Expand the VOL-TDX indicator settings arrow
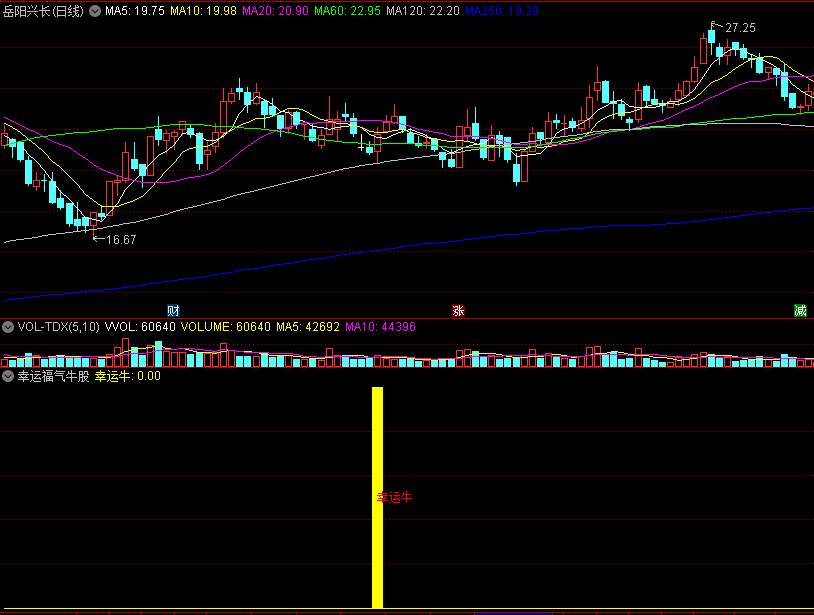 [8, 327]
